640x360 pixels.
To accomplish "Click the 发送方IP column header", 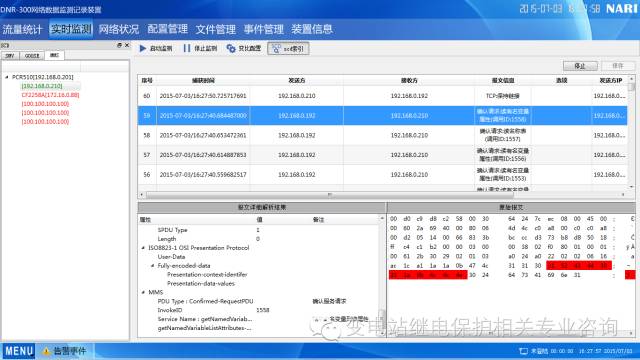I will (x=610, y=80).
